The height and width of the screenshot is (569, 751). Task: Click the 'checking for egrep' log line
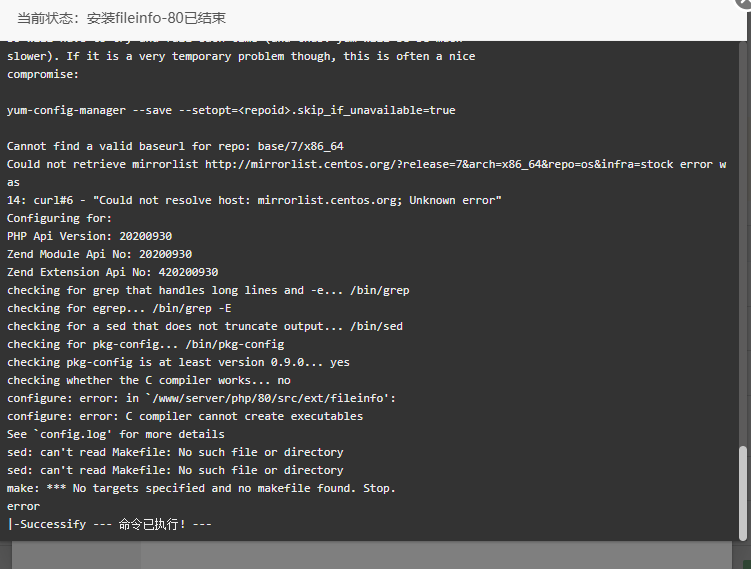click(x=119, y=308)
